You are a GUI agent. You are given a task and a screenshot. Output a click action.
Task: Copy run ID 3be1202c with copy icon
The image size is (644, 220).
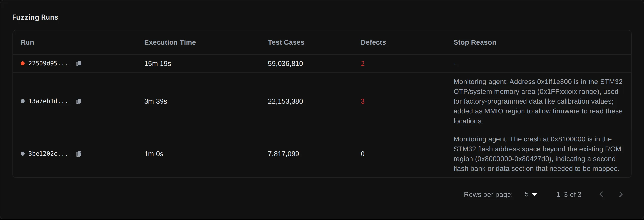coord(79,154)
